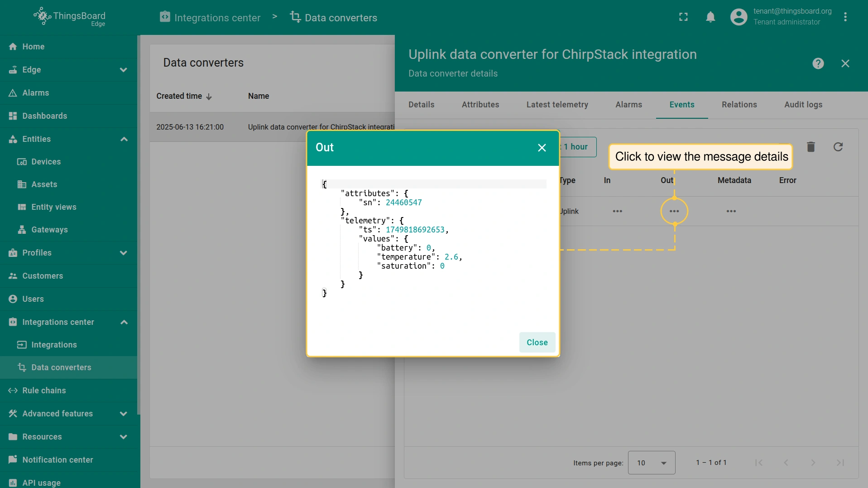
Task: Expand the Advanced features section
Action: coord(123,414)
